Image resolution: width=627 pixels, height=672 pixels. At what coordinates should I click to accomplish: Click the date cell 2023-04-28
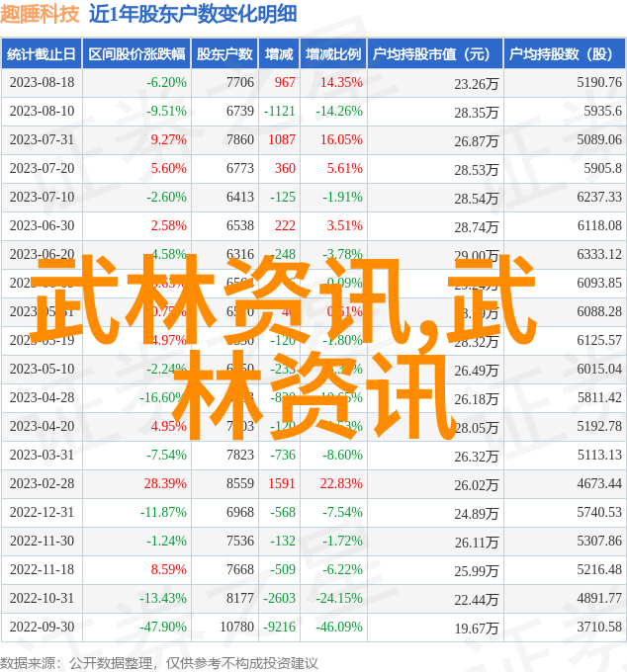(42, 397)
